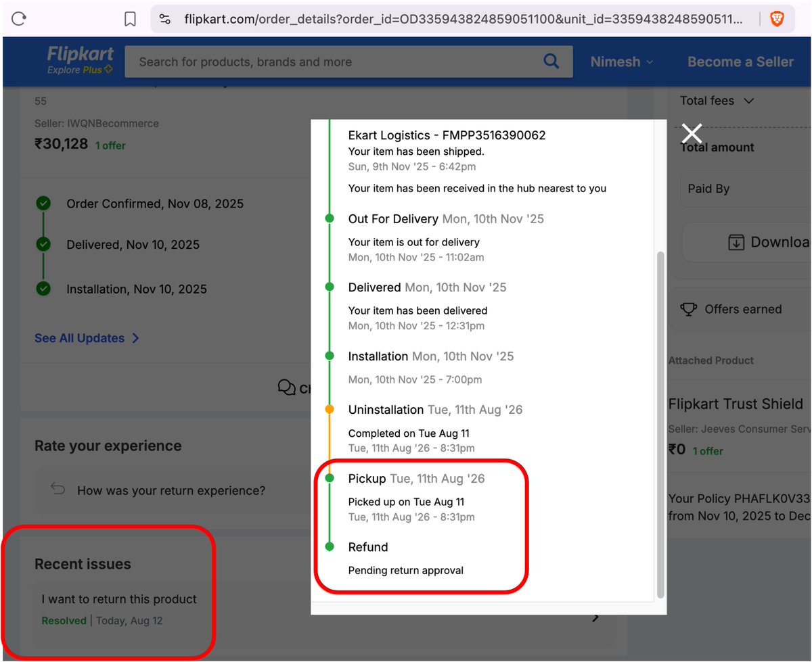Viewport: 812px width, 662px height.
Task: Bookmark this page with the bookmark icon
Action: [x=131, y=19]
